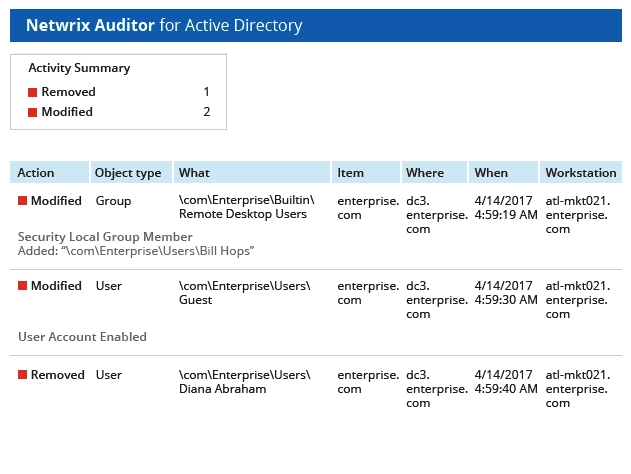Click enterprise.com item in Remote Desktop Users row
Viewport: 631px width, 474px height.
[368, 208]
